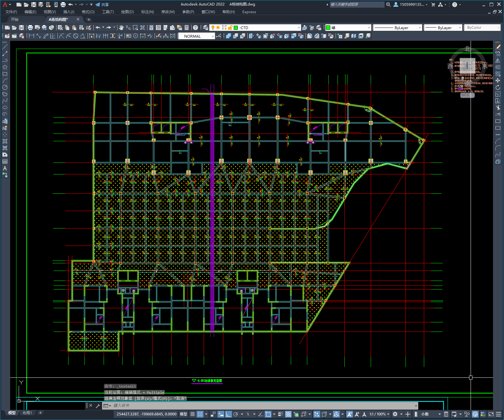This screenshot has width=504, height=420.
Task: Click the Pan hand tool icon
Action: tap(121, 28)
